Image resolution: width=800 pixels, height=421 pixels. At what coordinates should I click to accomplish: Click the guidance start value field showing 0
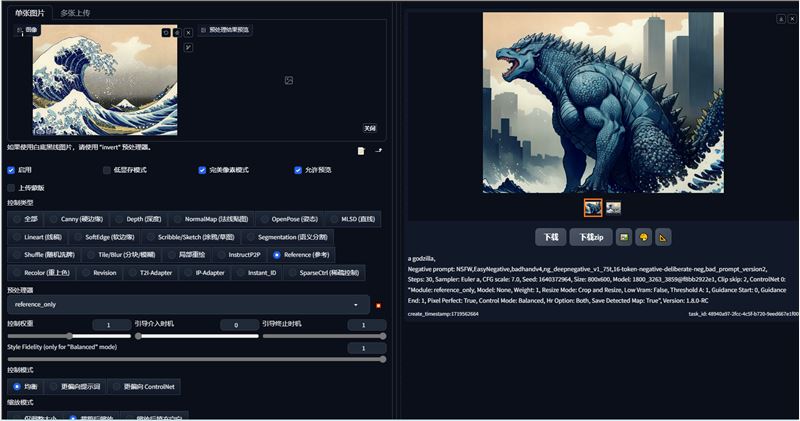click(239, 325)
